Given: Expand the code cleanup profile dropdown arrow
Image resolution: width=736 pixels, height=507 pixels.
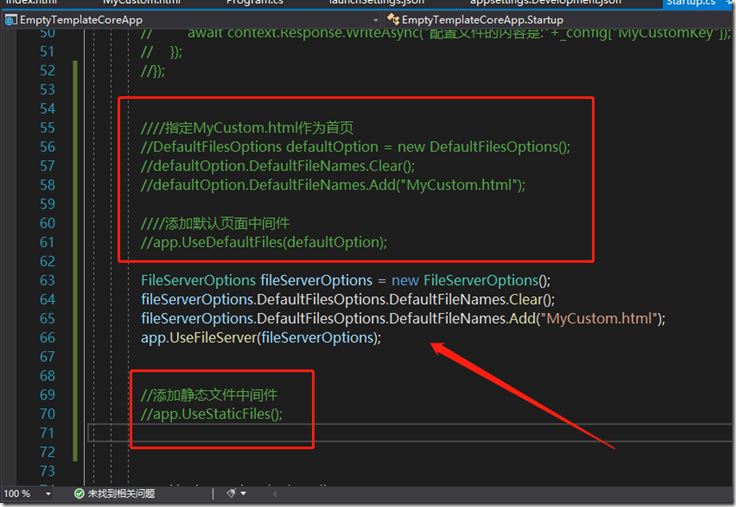Looking at the screenshot, I should 243,493.
